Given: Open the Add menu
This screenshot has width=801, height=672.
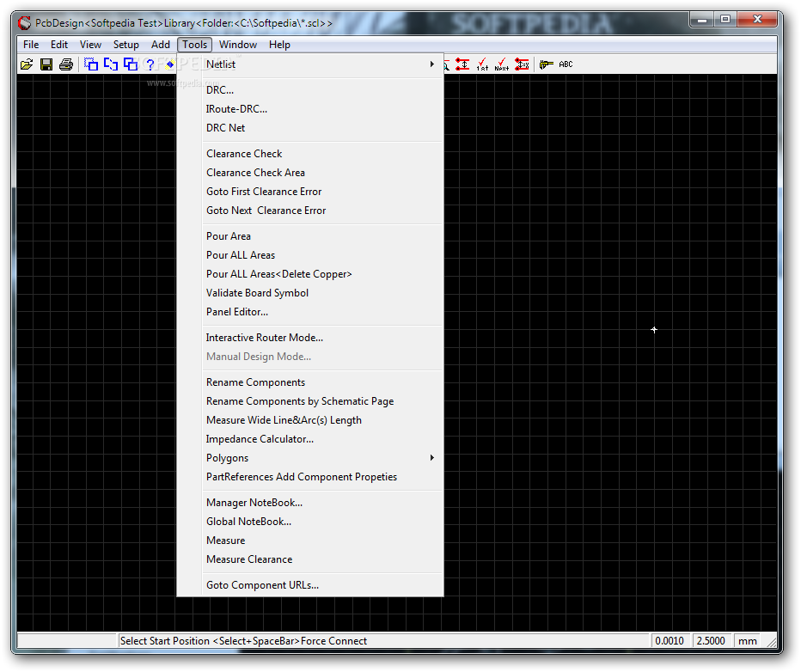Looking at the screenshot, I should (x=161, y=45).
